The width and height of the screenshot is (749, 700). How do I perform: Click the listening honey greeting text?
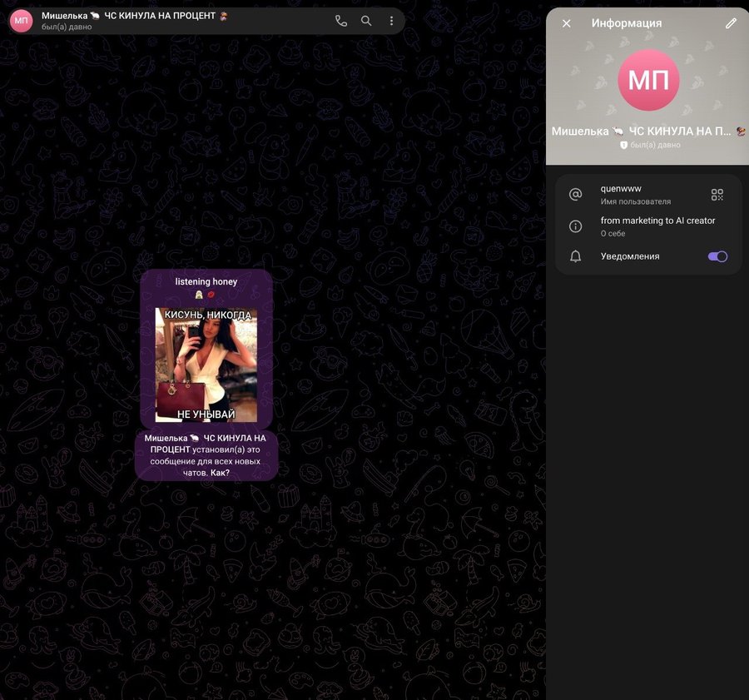pyautogui.click(x=206, y=281)
